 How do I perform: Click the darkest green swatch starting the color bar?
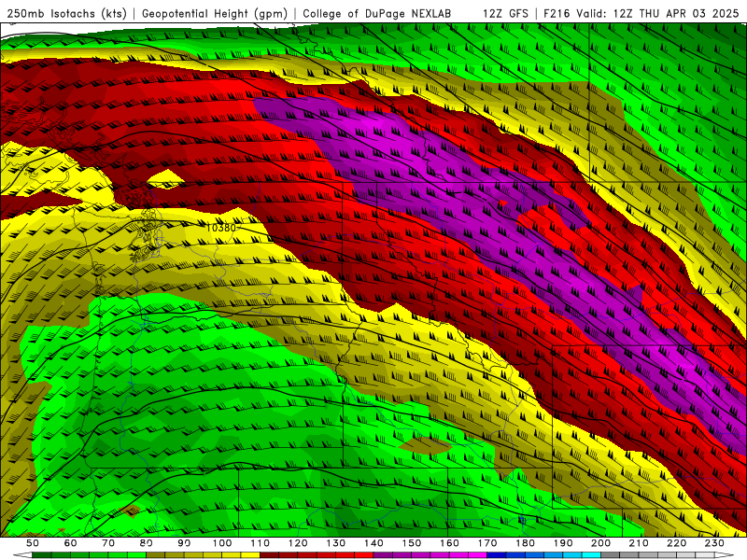[42, 555]
